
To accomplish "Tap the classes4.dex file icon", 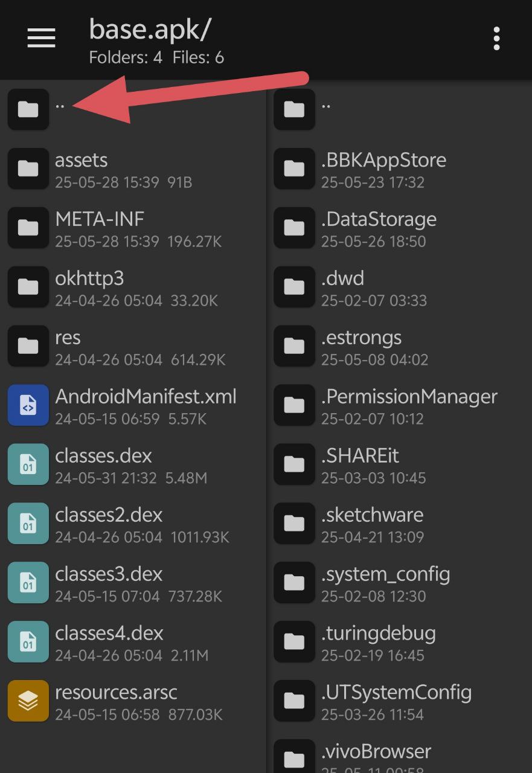I will pos(28,642).
